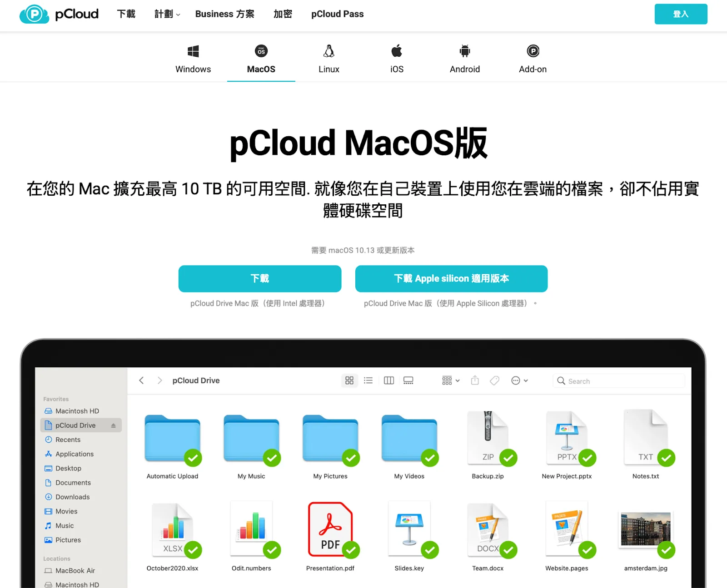Screen dimensions: 727x588
Task: Click the pCloud MacOS版 heading
Action: pyautogui.click(x=359, y=143)
